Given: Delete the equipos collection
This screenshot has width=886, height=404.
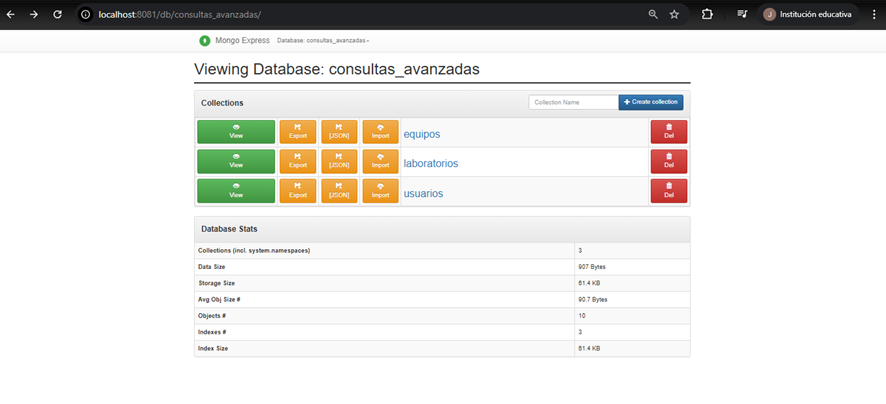Looking at the screenshot, I should click(x=669, y=132).
